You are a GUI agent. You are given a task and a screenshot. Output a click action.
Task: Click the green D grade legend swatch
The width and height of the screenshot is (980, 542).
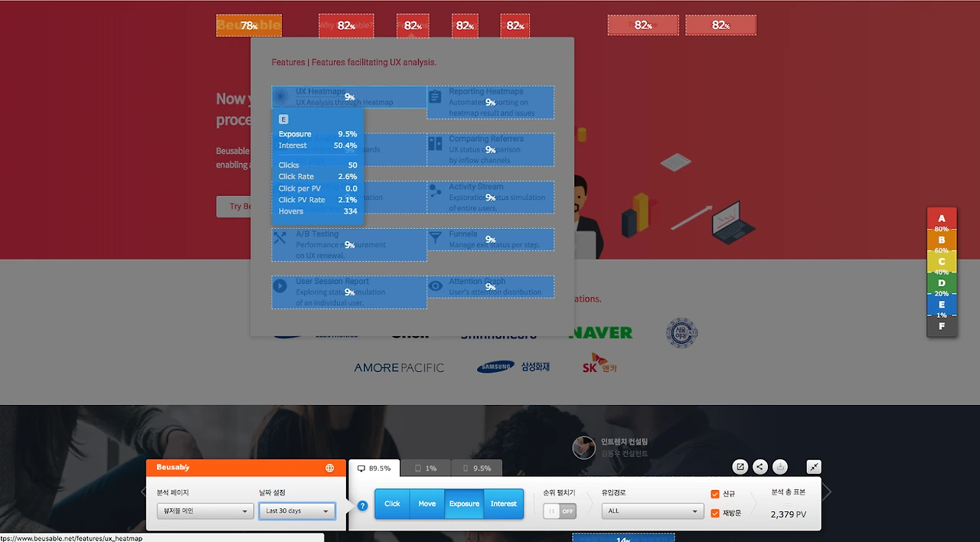[x=942, y=282]
